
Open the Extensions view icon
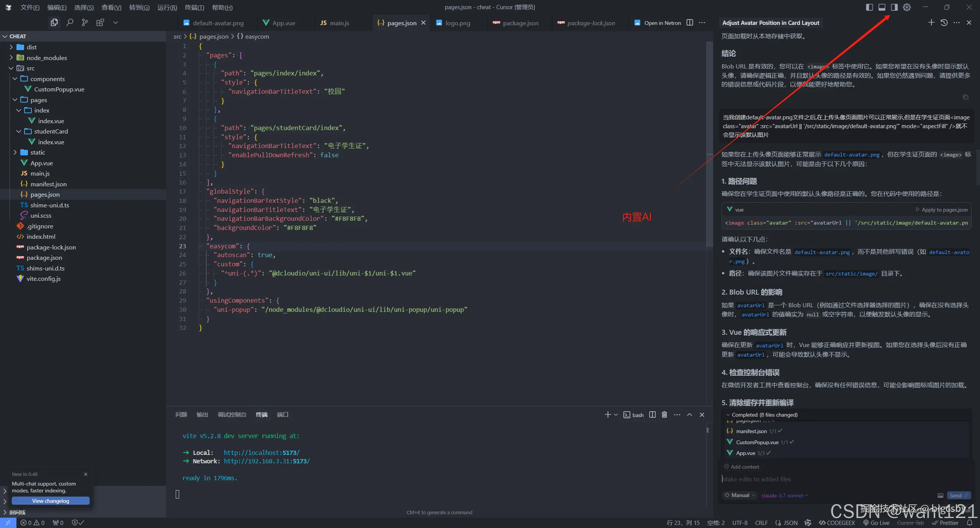(100, 23)
